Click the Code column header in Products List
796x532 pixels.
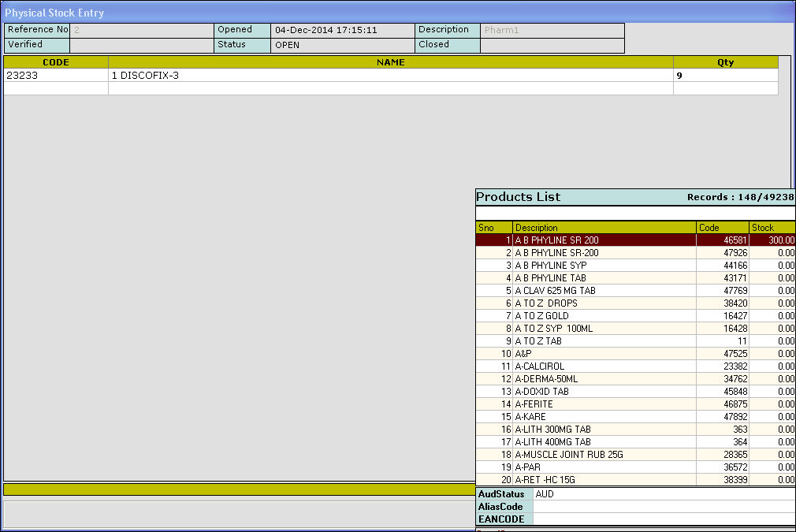(723, 228)
